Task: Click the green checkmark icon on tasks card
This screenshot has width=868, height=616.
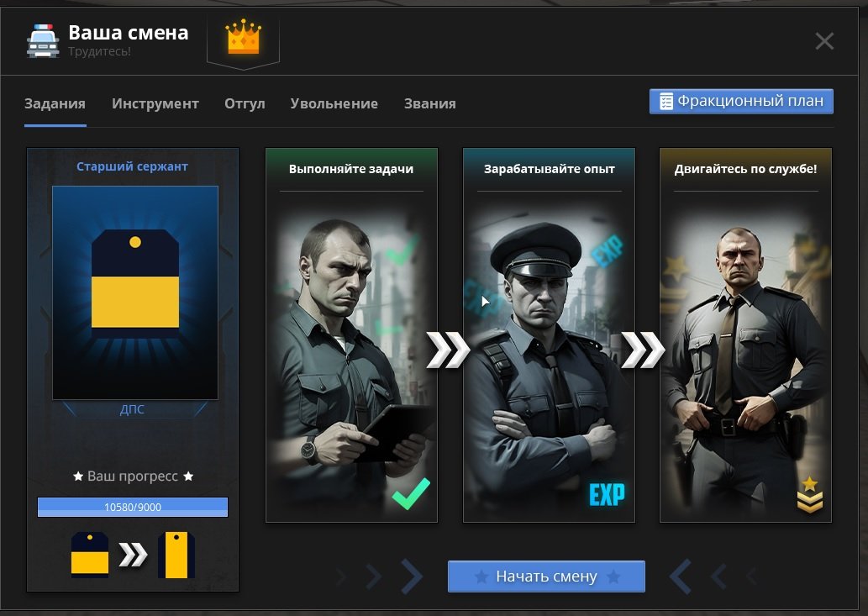Action: click(x=411, y=493)
